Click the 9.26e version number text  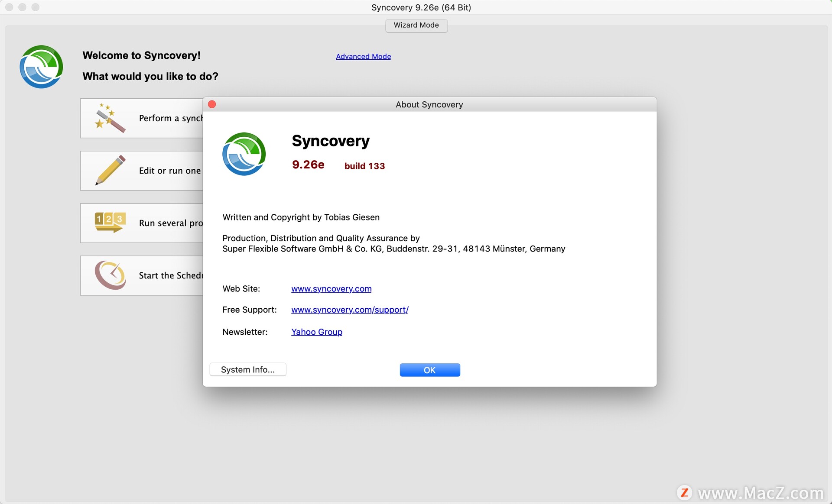(x=308, y=165)
